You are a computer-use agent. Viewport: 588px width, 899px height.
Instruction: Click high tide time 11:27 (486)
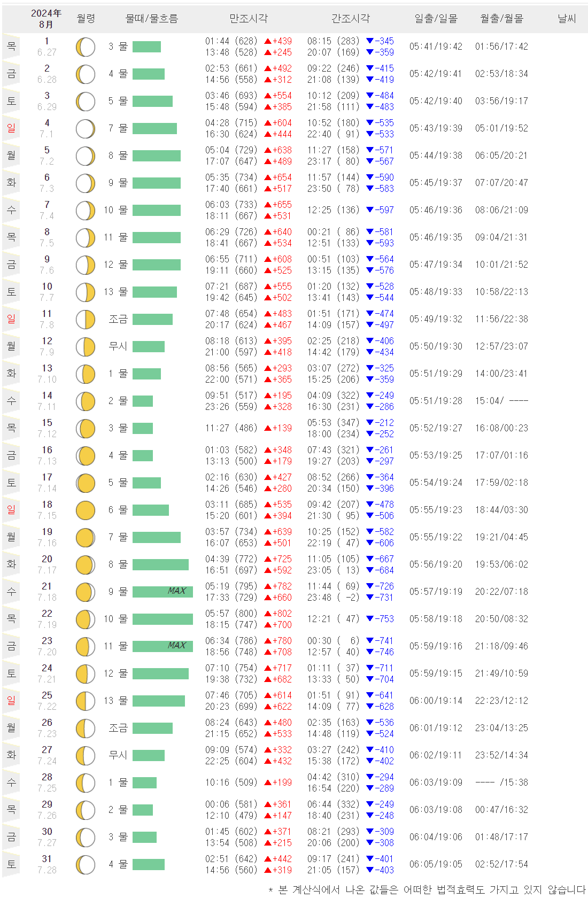coord(231,428)
